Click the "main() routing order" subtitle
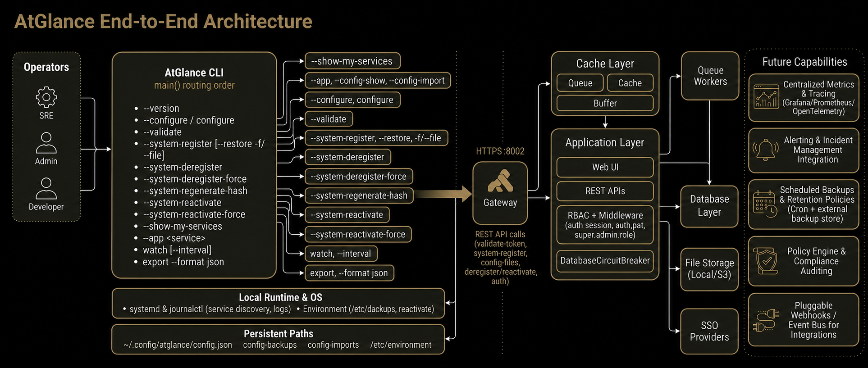This screenshot has height=368, width=868. tap(194, 85)
